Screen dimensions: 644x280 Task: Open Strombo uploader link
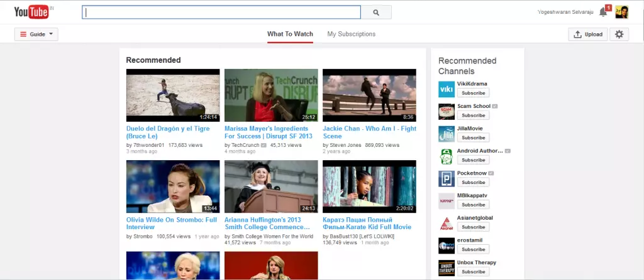[143, 237]
